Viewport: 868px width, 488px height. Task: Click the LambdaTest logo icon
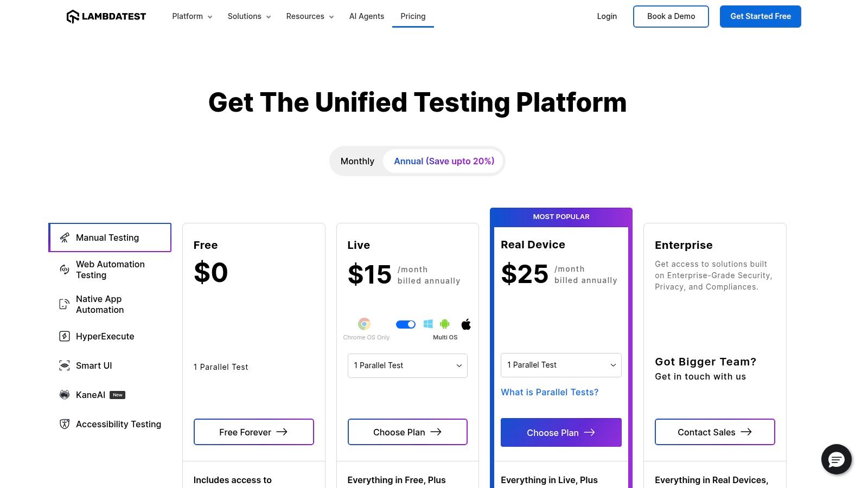coord(73,17)
